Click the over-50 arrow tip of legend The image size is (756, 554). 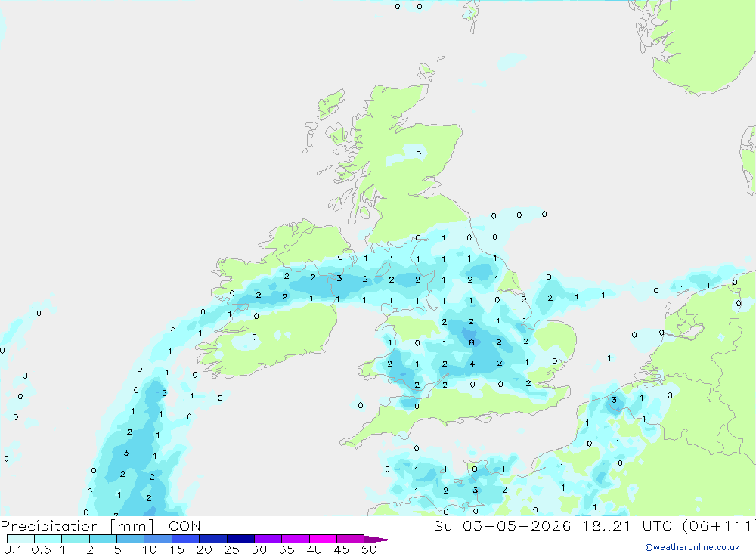[x=378, y=539]
